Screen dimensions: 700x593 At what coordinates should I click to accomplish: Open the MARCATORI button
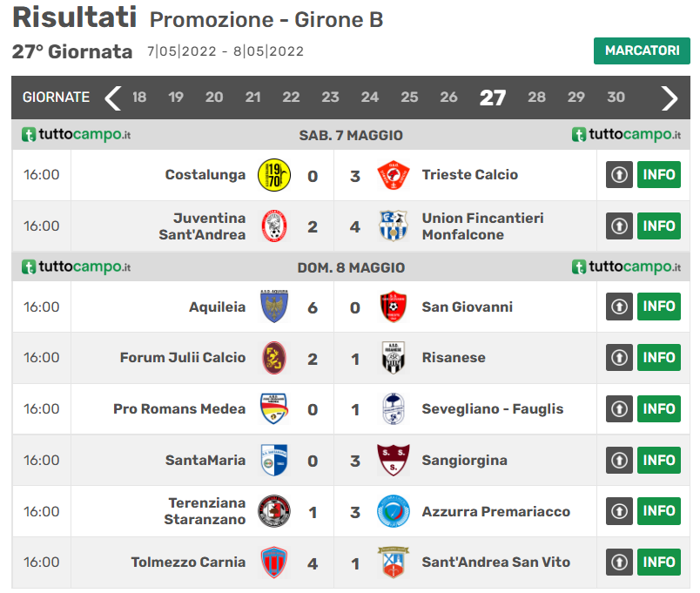(x=642, y=51)
